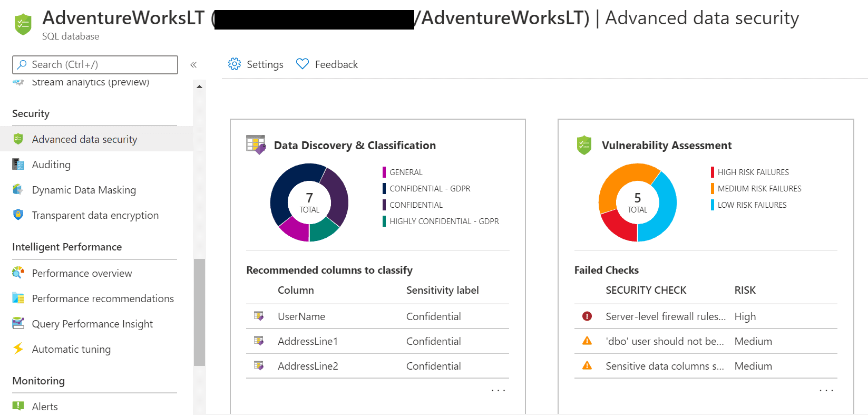This screenshot has height=415, width=868.
Task: Expand more recommended columns via ellipsis
Action: (498, 391)
